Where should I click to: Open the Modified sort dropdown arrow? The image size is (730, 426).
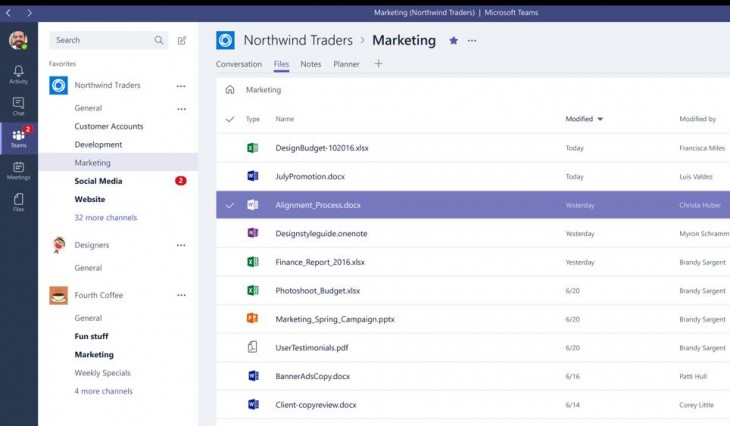click(600, 119)
